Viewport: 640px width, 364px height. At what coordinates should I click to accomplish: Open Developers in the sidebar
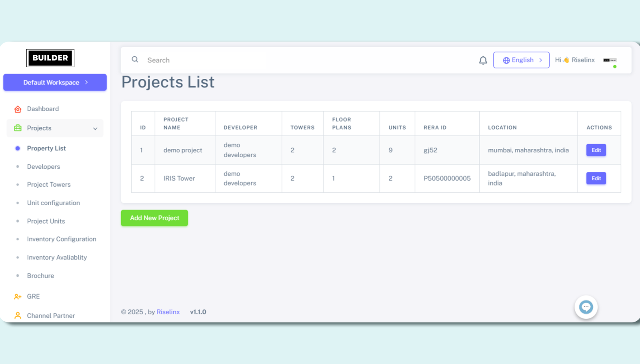point(44,167)
